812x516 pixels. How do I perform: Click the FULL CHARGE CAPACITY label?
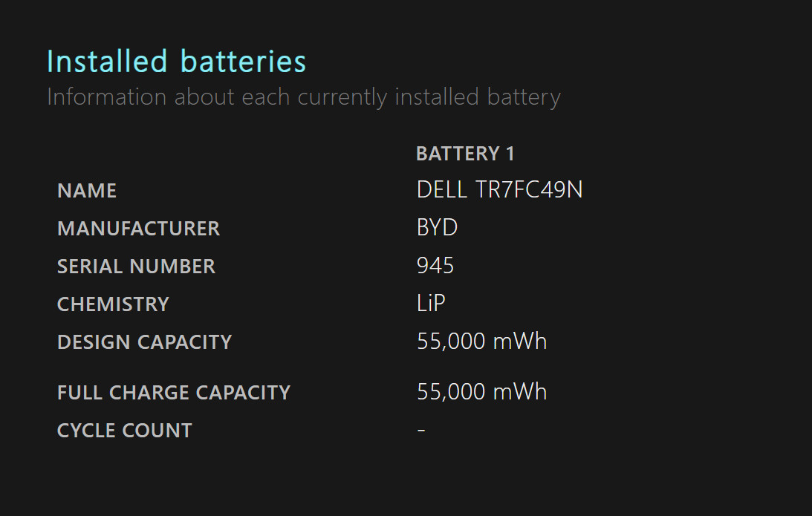174,393
